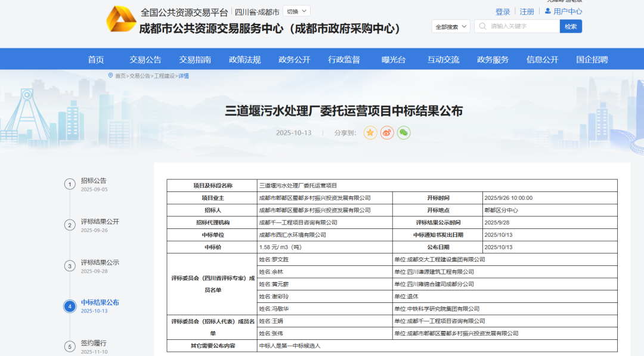Open 互动交流 navigation menu
Image resolution: width=644 pixels, height=356 pixels.
pyautogui.click(x=444, y=60)
